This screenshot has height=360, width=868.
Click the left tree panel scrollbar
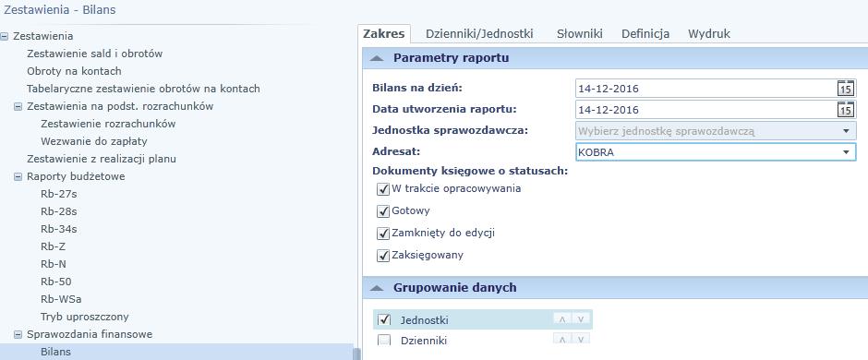click(x=357, y=354)
